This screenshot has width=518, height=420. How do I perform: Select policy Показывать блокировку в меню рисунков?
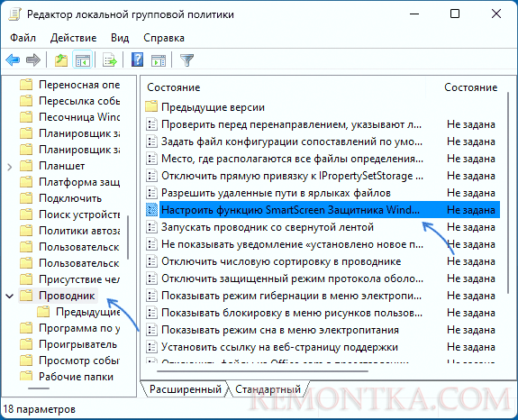292,313
